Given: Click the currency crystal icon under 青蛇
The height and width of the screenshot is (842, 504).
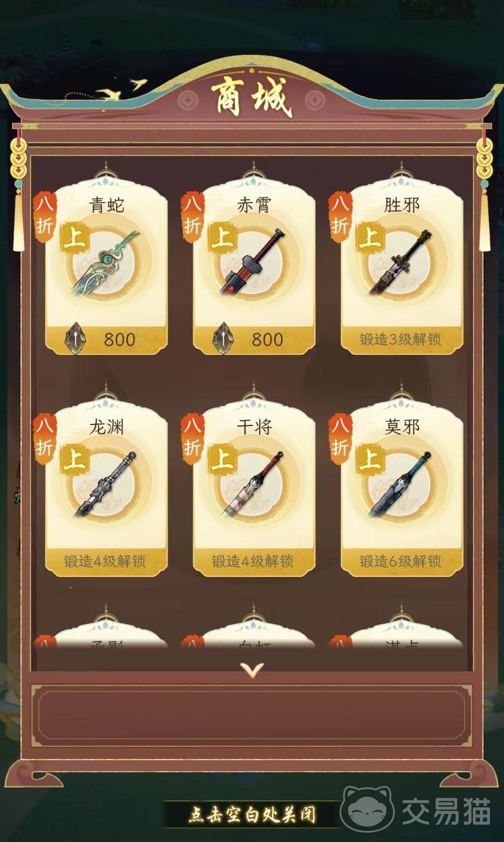Looking at the screenshot, I should [x=75, y=338].
